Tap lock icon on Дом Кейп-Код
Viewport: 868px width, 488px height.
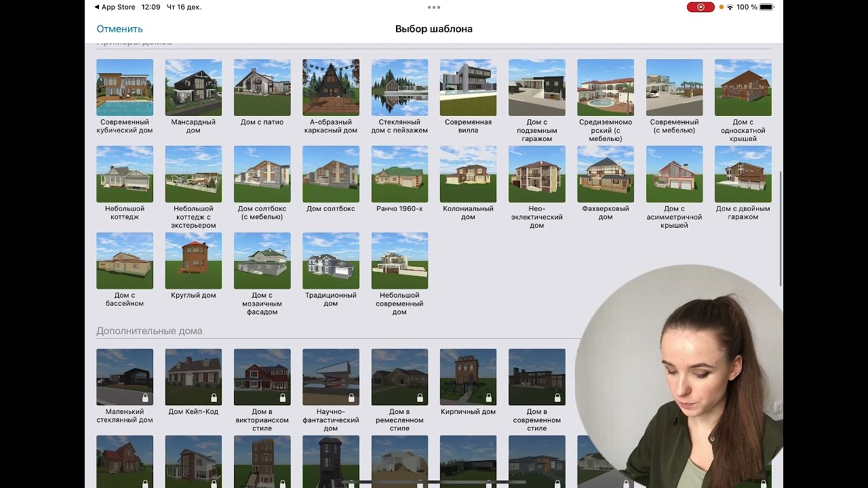point(214,398)
